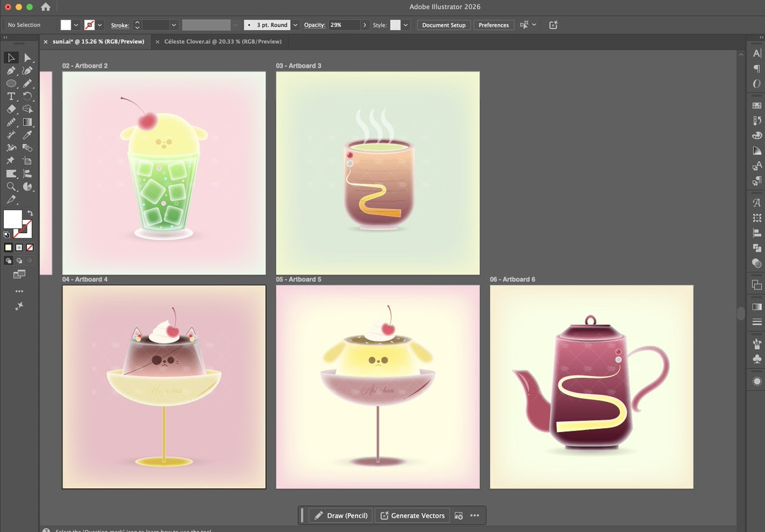Screen dimensions: 765x532
Task: Select the Curvature tool
Action: click(x=27, y=71)
